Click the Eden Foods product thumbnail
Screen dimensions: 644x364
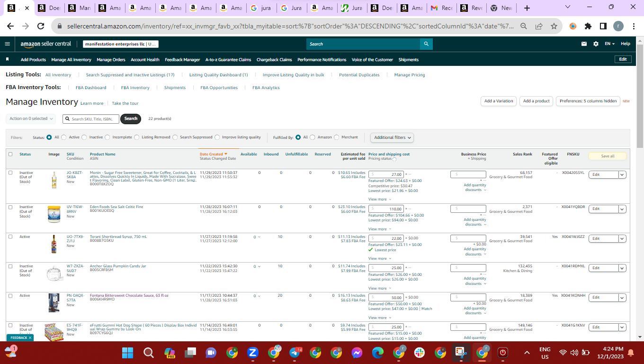[54, 214]
